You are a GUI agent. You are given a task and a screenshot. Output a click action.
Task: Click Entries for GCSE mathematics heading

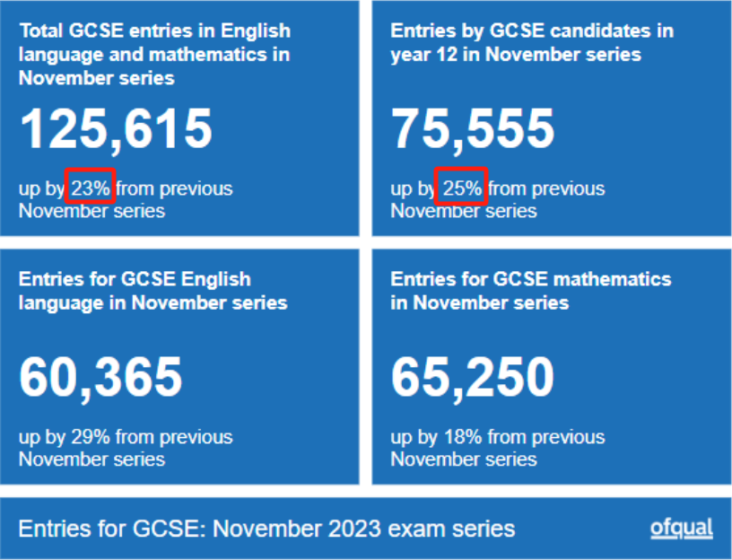531,291
